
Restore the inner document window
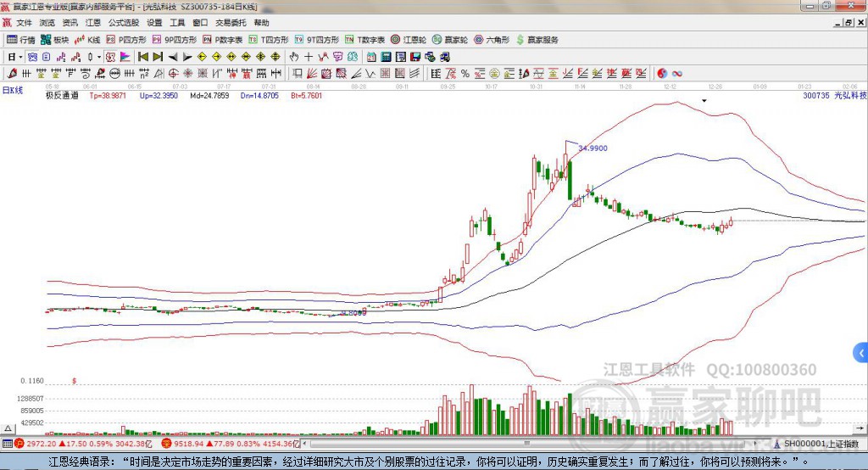(x=848, y=23)
